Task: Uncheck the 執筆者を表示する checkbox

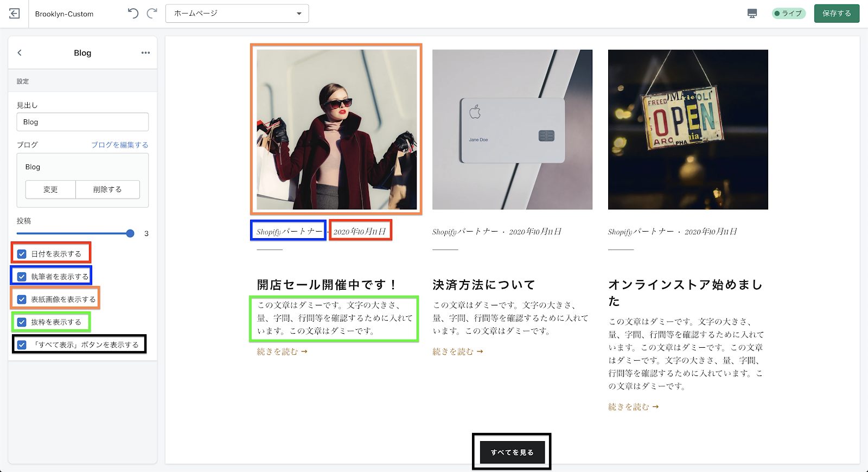Action: [x=22, y=277]
